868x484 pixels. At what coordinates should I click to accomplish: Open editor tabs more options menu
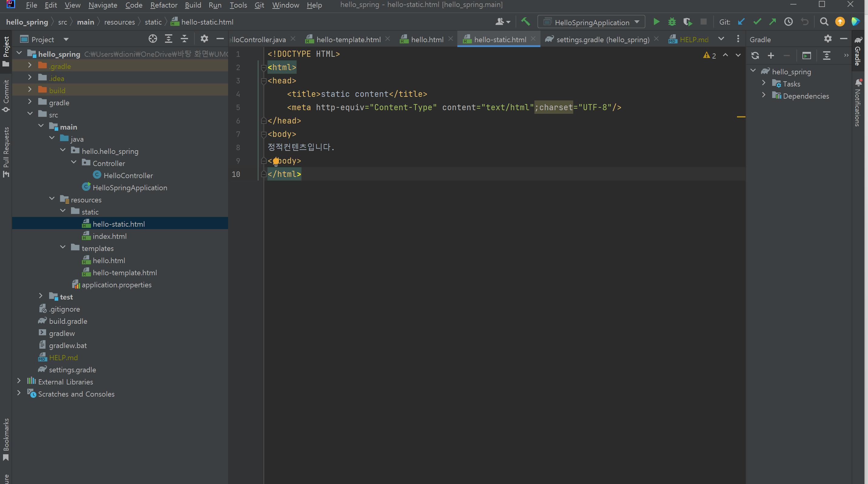click(x=738, y=39)
